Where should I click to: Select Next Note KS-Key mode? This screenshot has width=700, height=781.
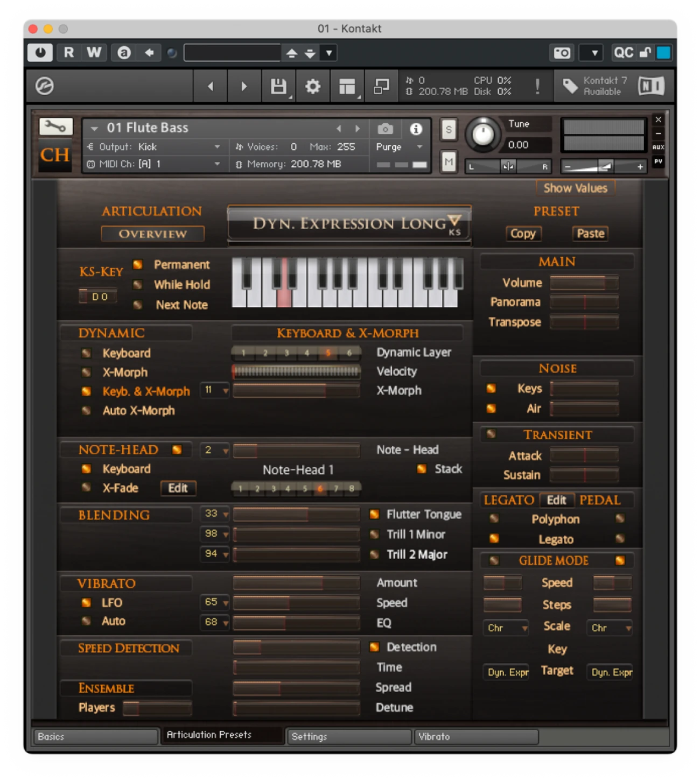coord(138,305)
